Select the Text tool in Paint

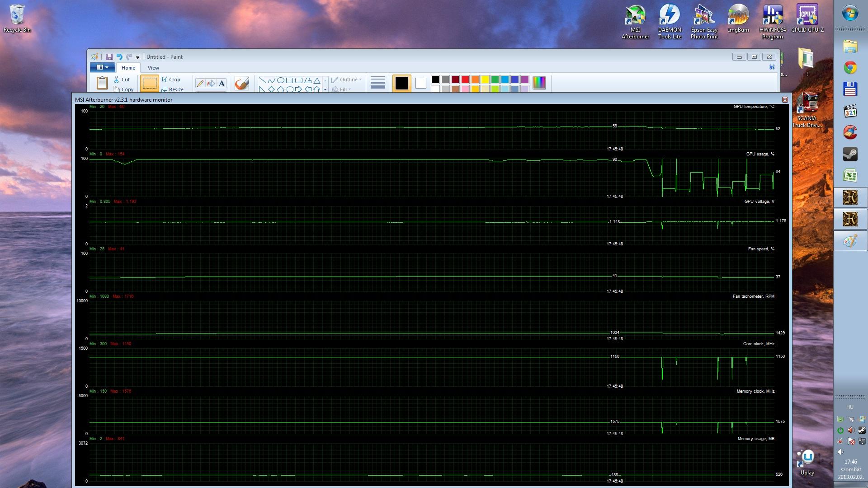[x=222, y=83]
